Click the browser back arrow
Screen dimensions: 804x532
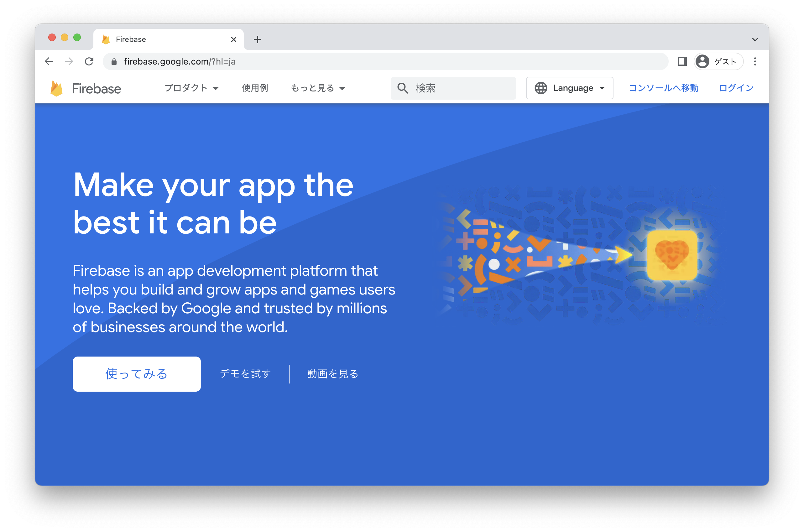(x=49, y=61)
